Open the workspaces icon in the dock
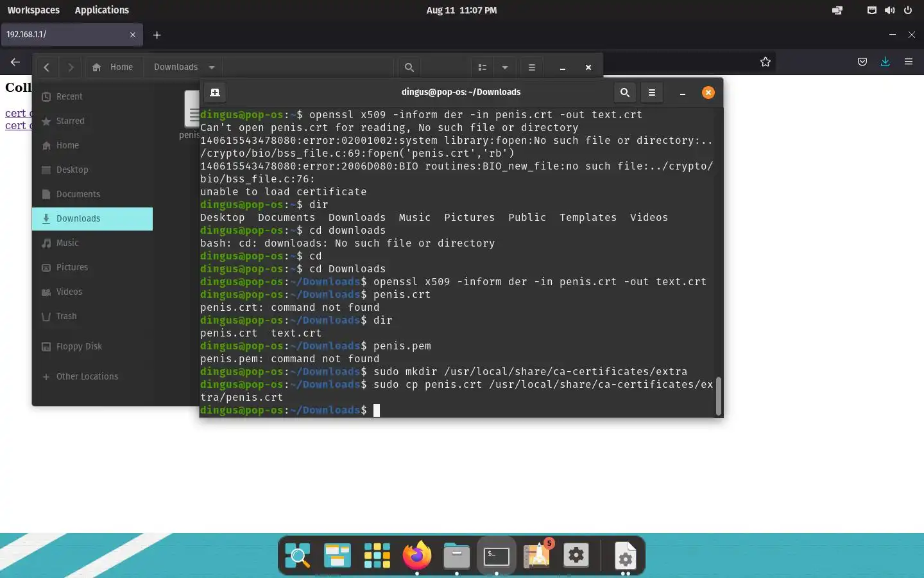Image resolution: width=924 pixels, height=578 pixels. pyautogui.click(x=337, y=556)
